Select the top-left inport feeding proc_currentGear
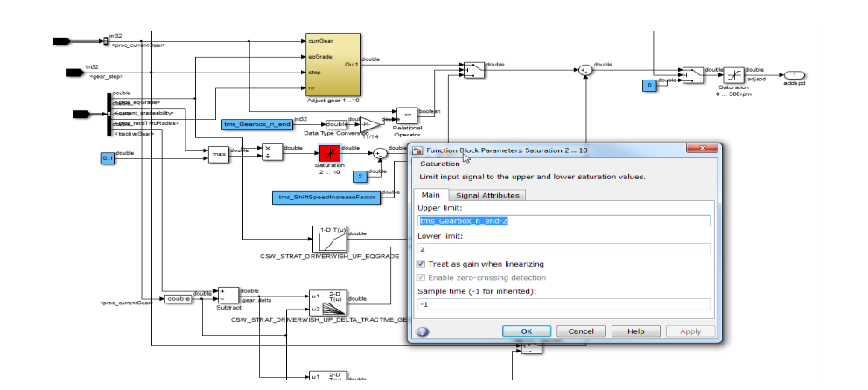The width and height of the screenshot is (868, 390). pos(61,41)
